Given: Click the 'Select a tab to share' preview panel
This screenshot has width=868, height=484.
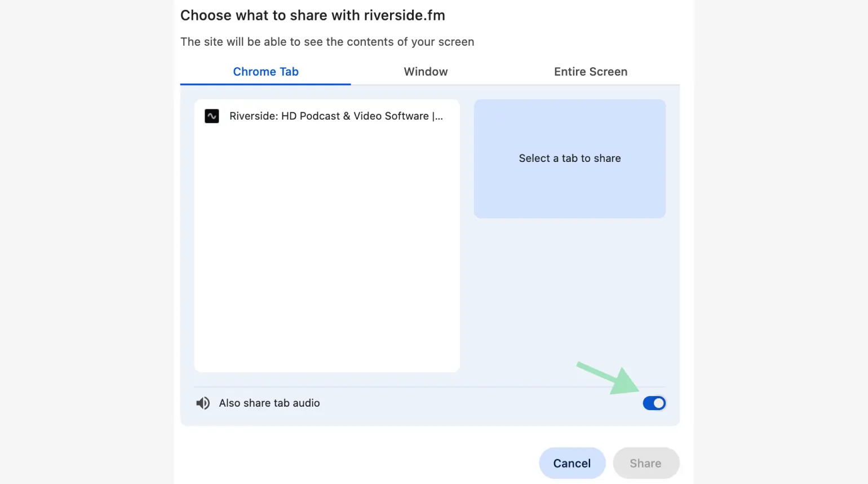Looking at the screenshot, I should tap(570, 159).
